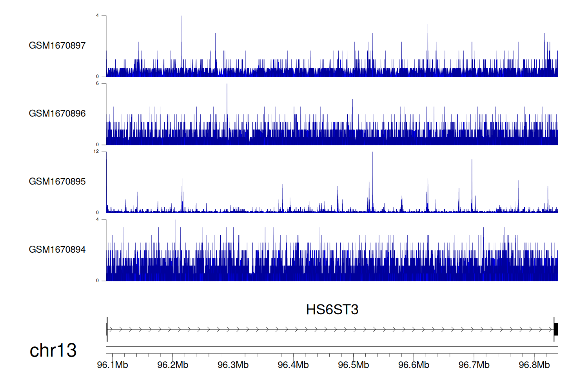This screenshot has height=384, width=588.
Task: Click the 96.1Mb axis tick label
Action: (x=113, y=365)
